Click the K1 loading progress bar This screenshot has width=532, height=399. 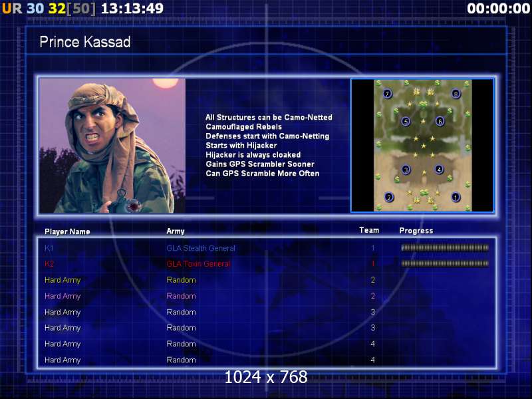coord(445,248)
